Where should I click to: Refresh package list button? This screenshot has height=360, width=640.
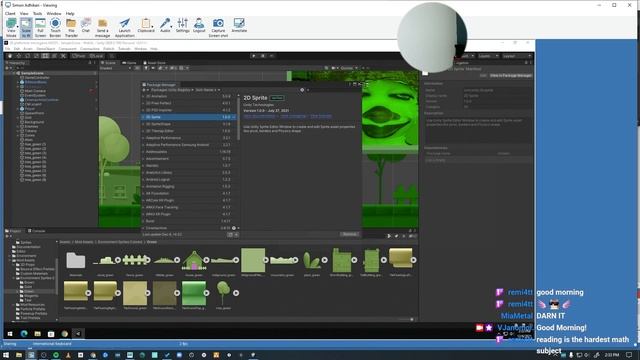click(230, 235)
